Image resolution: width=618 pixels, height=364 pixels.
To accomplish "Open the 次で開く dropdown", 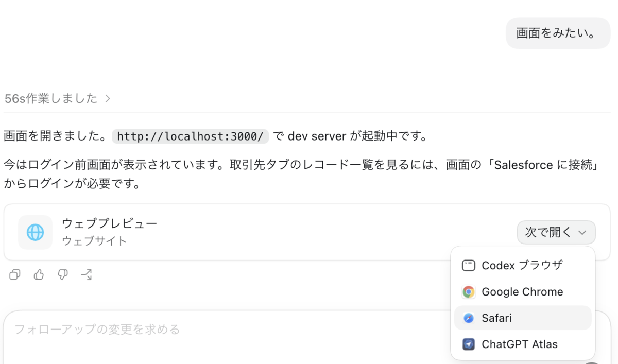I will pyautogui.click(x=556, y=232).
